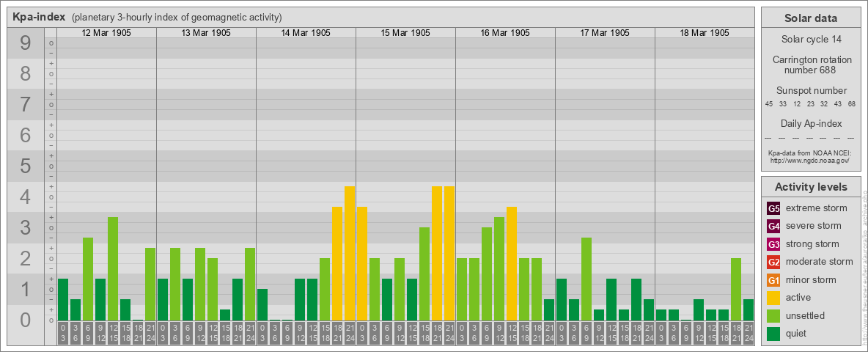Click the 13 Mar 21-24h light green bar
This screenshot has height=352, width=868.
[250, 284]
